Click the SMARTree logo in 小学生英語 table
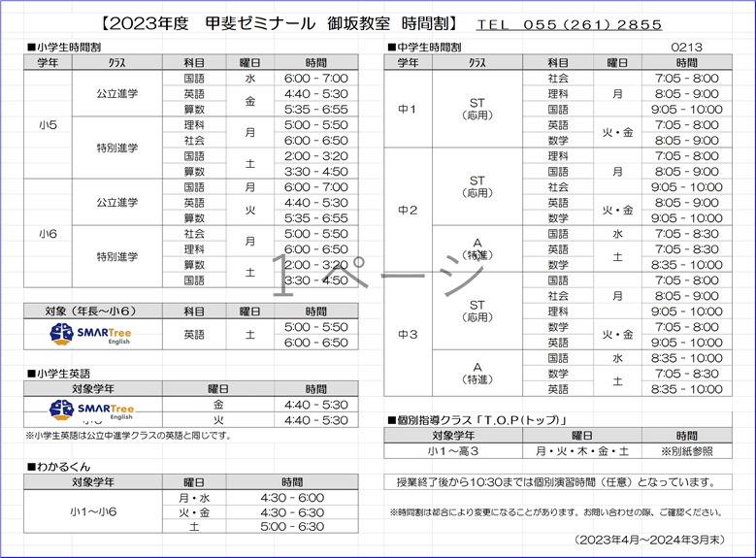The width and height of the screenshot is (756, 558). (x=91, y=410)
